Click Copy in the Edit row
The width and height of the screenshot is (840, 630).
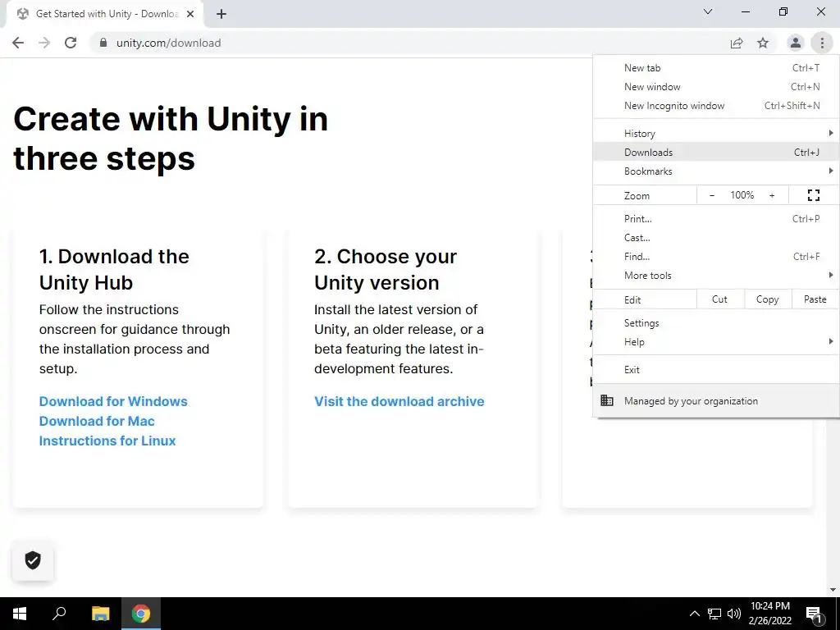(768, 299)
